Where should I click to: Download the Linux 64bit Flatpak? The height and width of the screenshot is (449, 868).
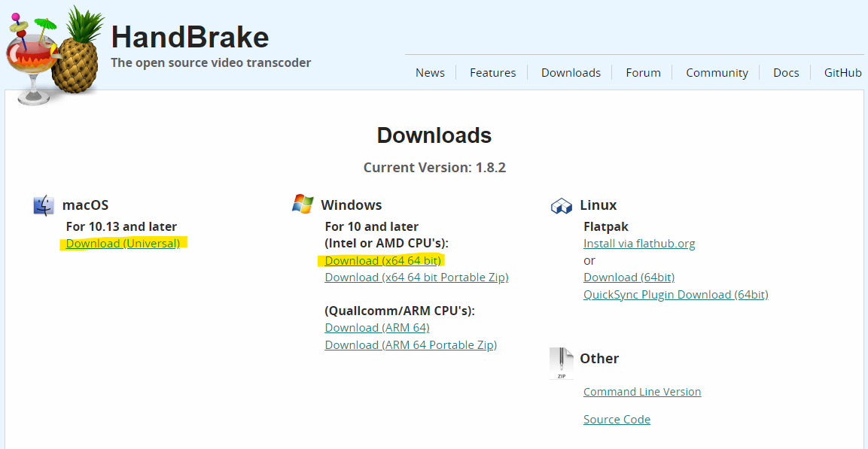pyautogui.click(x=629, y=278)
